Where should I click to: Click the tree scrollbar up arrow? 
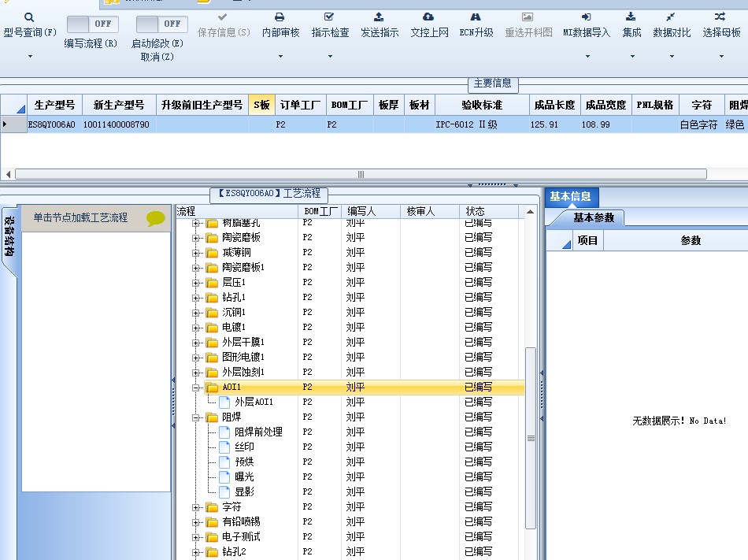click(x=531, y=211)
